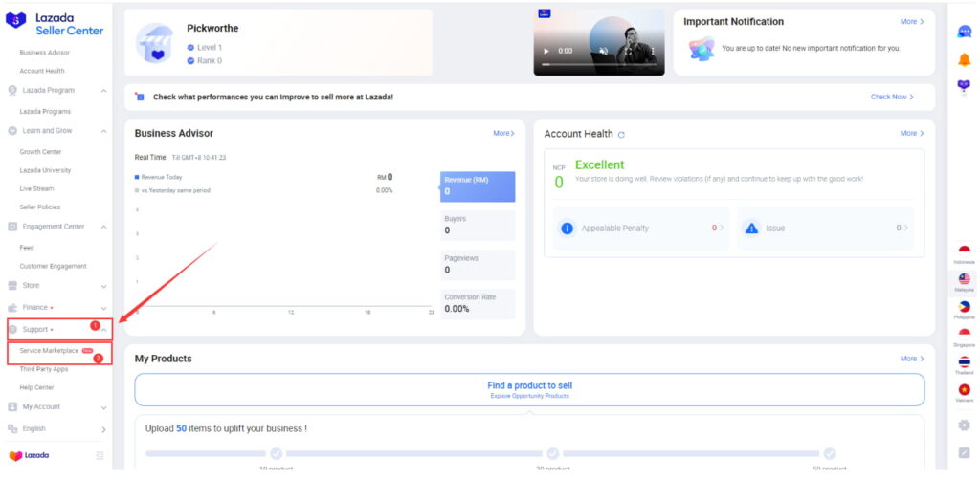Screen dimensions: 980x480
Task: Click the video options three-dot icon
Action: point(653,52)
